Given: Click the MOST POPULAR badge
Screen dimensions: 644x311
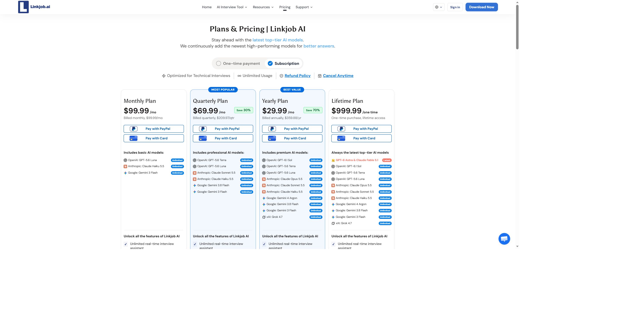Looking at the screenshot, I should pos(223,90).
